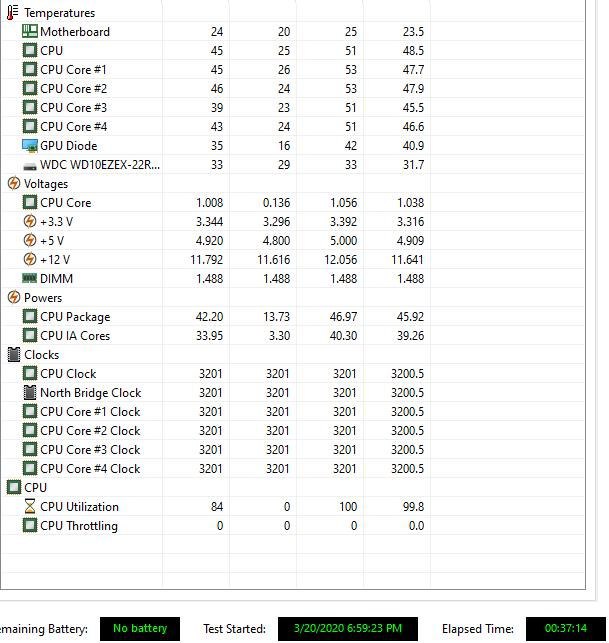Click the Elapsed Time label

(x=478, y=629)
